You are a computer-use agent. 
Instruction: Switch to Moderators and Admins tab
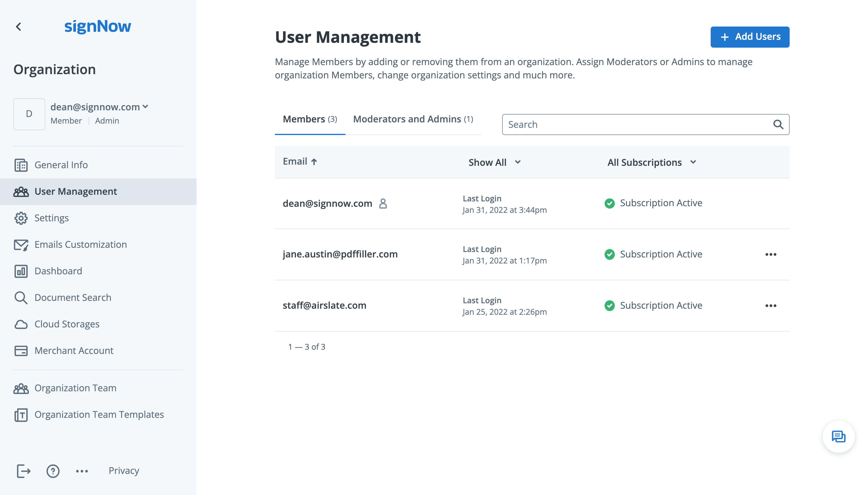[x=413, y=119]
